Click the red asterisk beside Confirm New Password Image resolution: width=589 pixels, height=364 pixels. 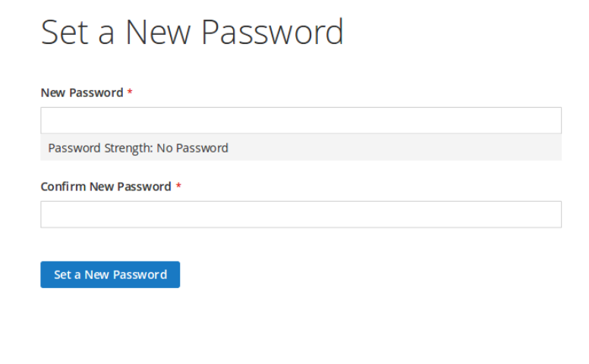pyautogui.click(x=179, y=185)
